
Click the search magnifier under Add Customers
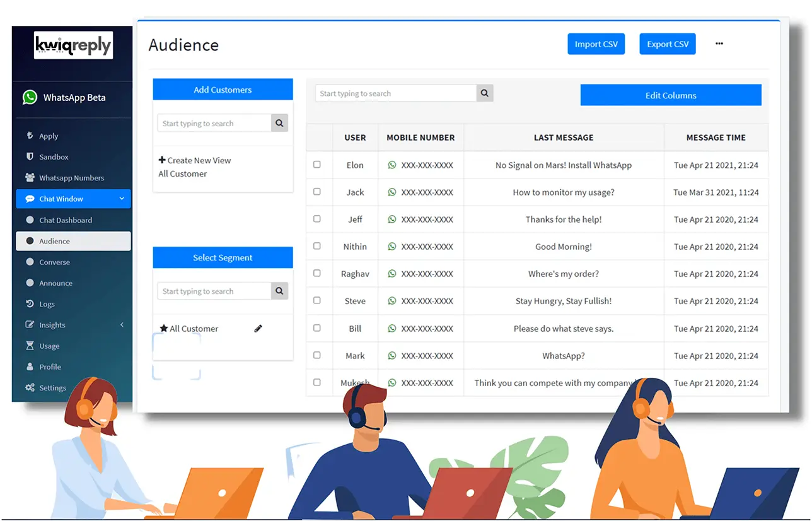279,122
